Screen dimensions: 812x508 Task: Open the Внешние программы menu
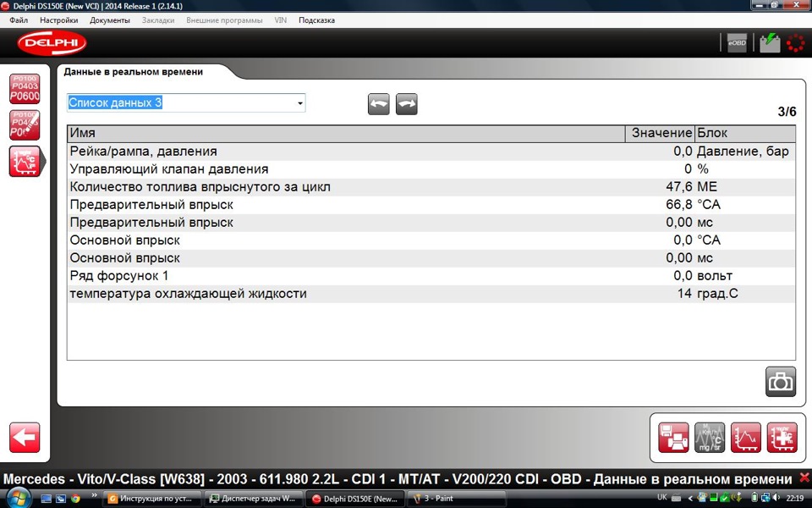(x=224, y=20)
